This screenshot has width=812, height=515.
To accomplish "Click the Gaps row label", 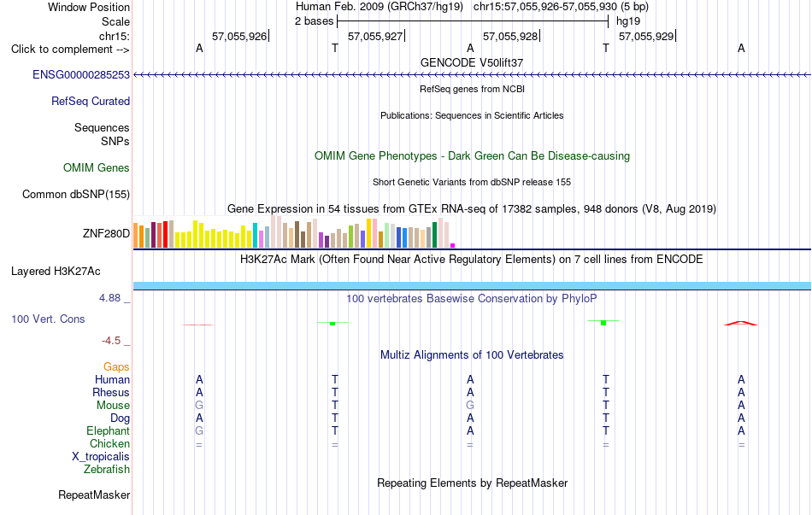I will click(116, 366).
